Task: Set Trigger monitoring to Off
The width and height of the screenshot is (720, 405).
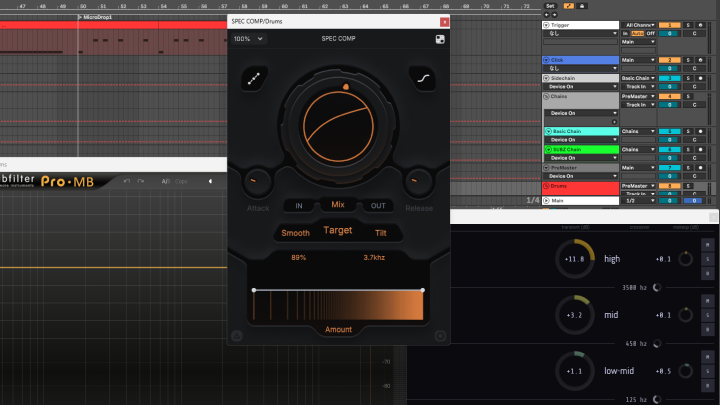Action: [x=650, y=34]
